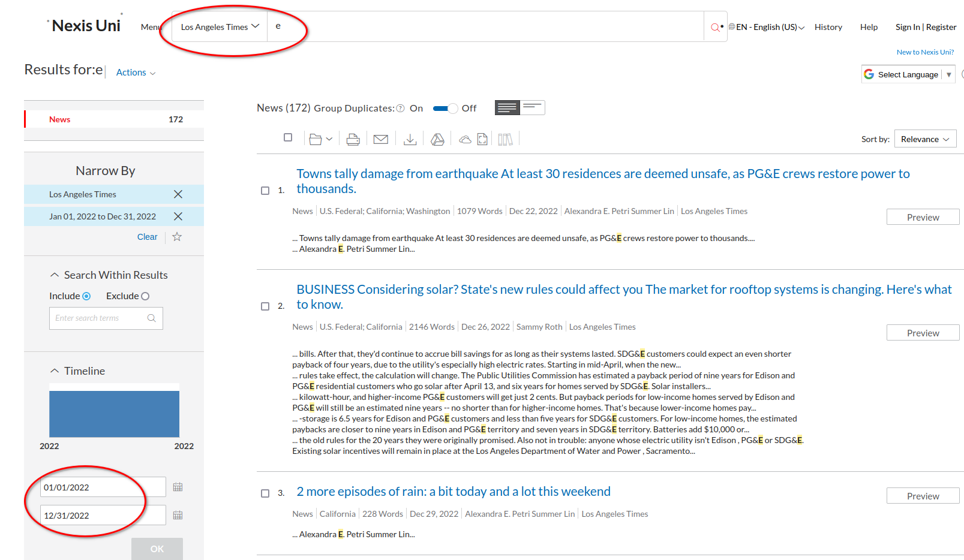Viewport: 964px width, 560px height.
Task: Open History in top navigation
Action: (x=828, y=27)
